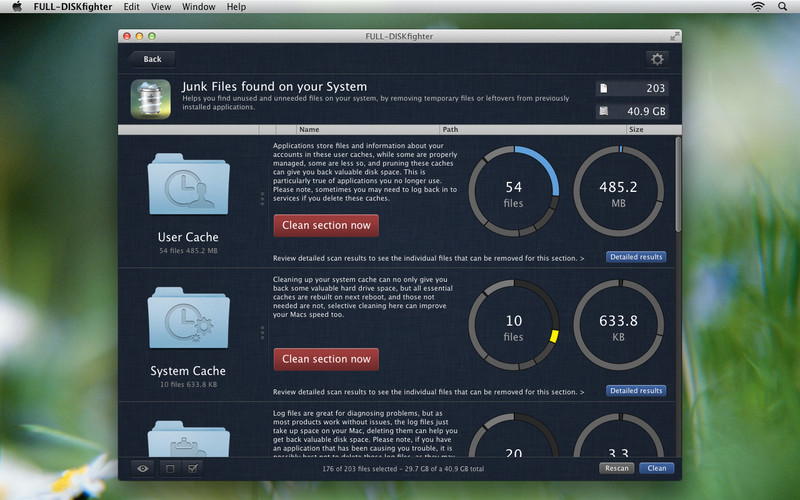Clean section now for System Cache
The height and width of the screenshot is (500, 800).
point(326,359)
